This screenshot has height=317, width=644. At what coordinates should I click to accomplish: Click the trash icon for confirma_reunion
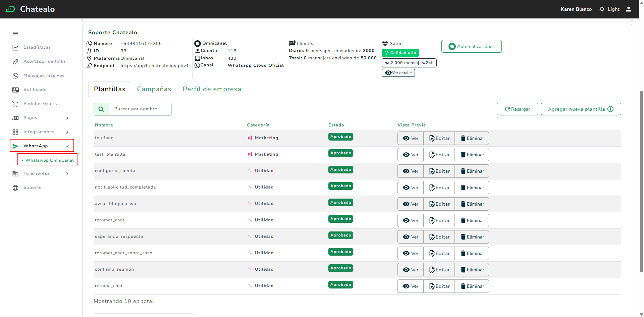click(463, 270)
